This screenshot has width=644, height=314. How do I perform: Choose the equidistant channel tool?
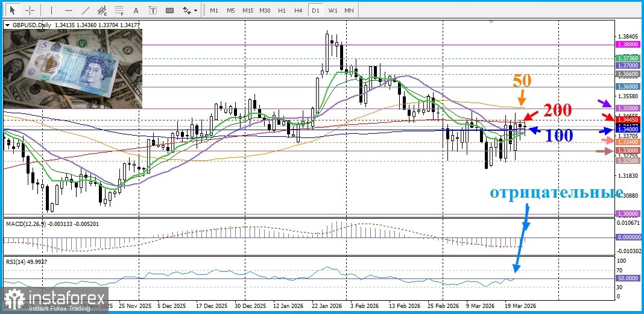[102, 10]
